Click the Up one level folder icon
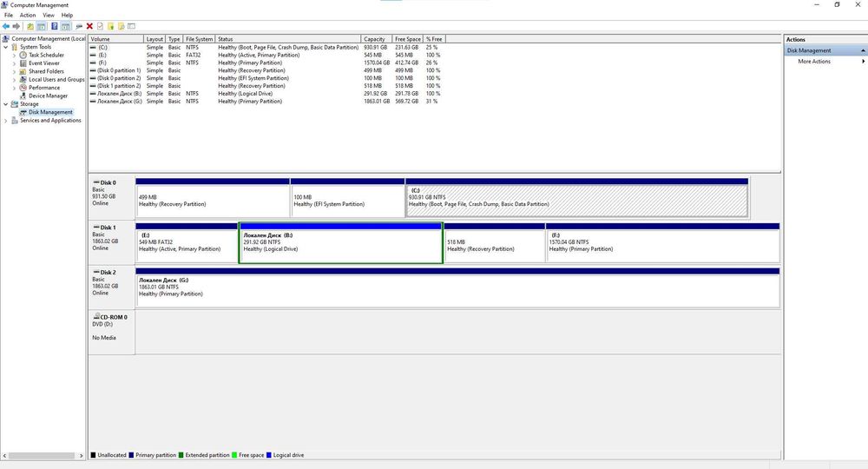 click(30, 26)
